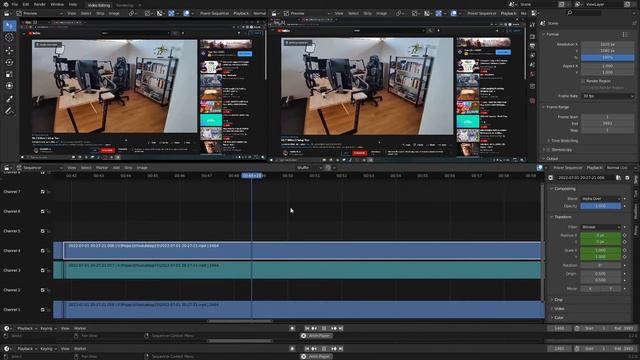The width and height of the screenshot is (640, 360).
Task: Toggle Channel 5 mute checkbox
Action: pyautogui.click(x=42, y=231)
